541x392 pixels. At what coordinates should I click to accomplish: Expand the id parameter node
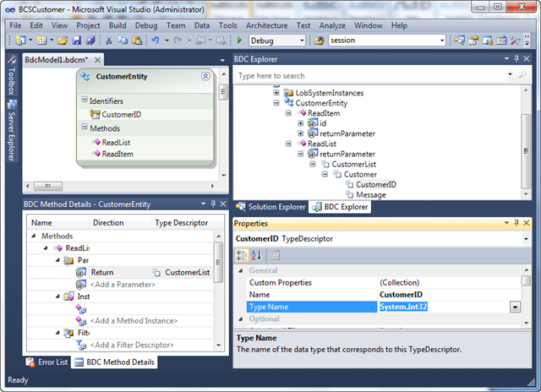point(301,123)
